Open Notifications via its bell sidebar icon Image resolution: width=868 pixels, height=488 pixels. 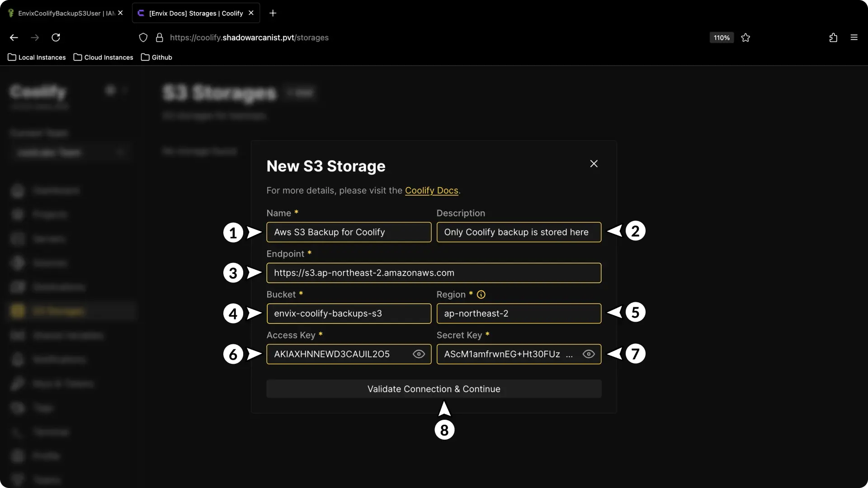17,359
